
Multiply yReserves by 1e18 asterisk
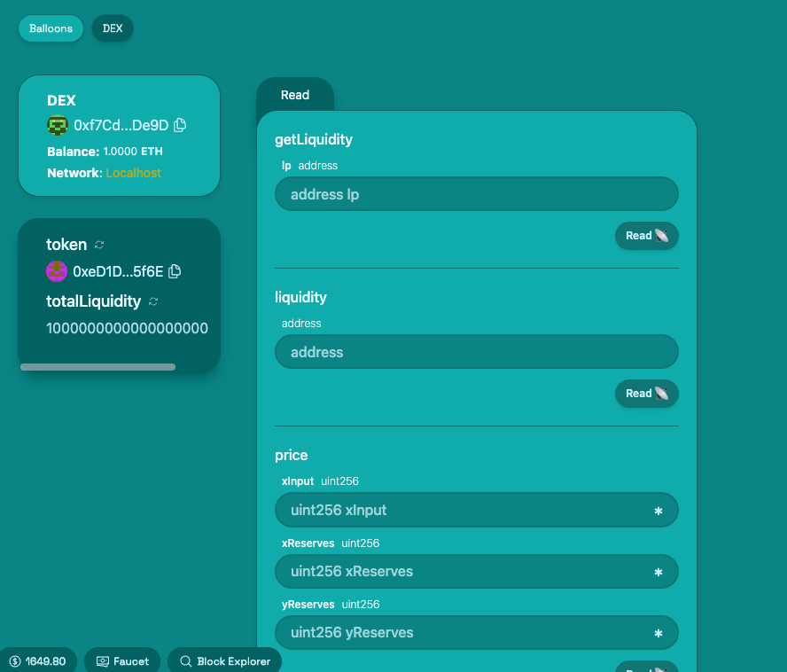(658, 633)
